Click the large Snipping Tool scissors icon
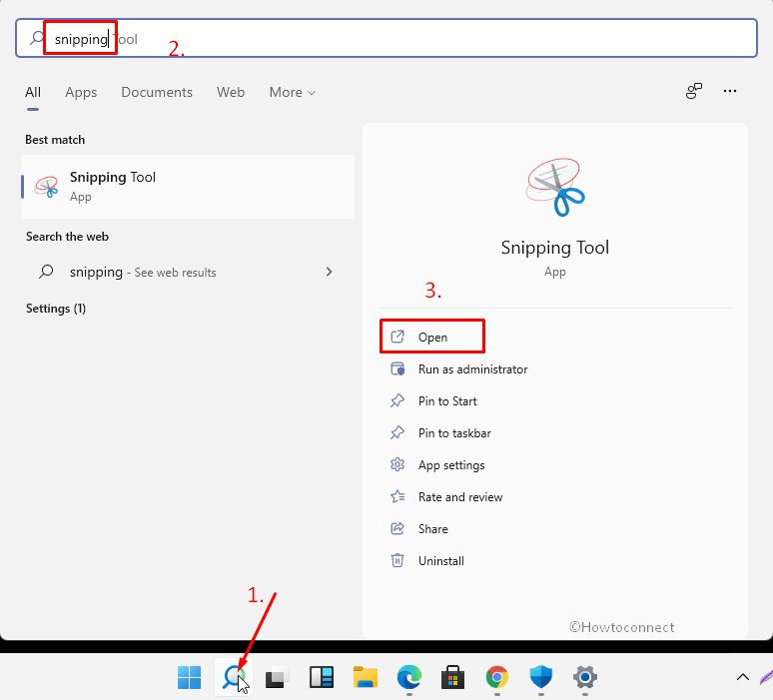 (x=555, y=188)
